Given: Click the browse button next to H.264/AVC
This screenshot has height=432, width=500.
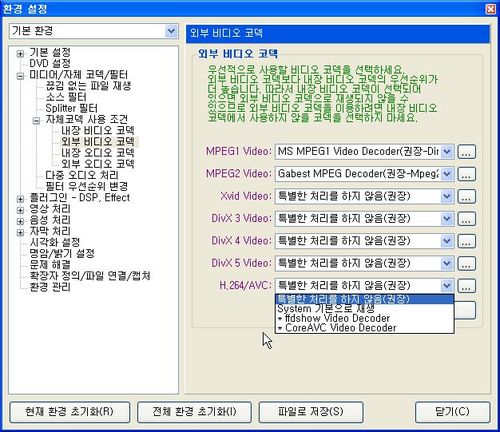Looking at the screenshot, I should (x=466, y=286).
